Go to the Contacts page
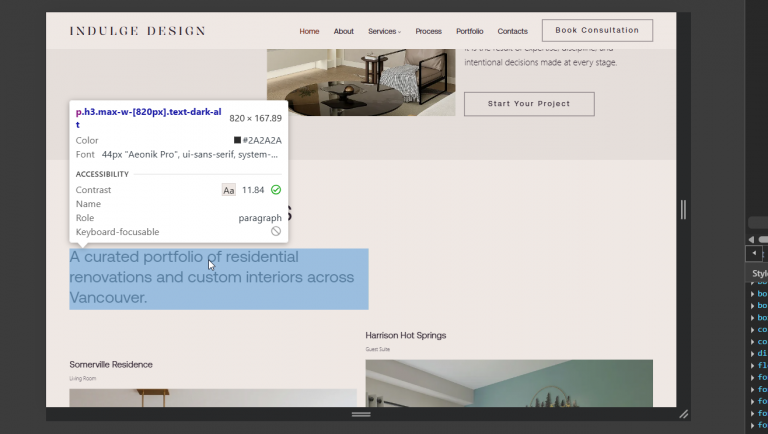This screenshot has height=434, width=768. pos(512,31)
